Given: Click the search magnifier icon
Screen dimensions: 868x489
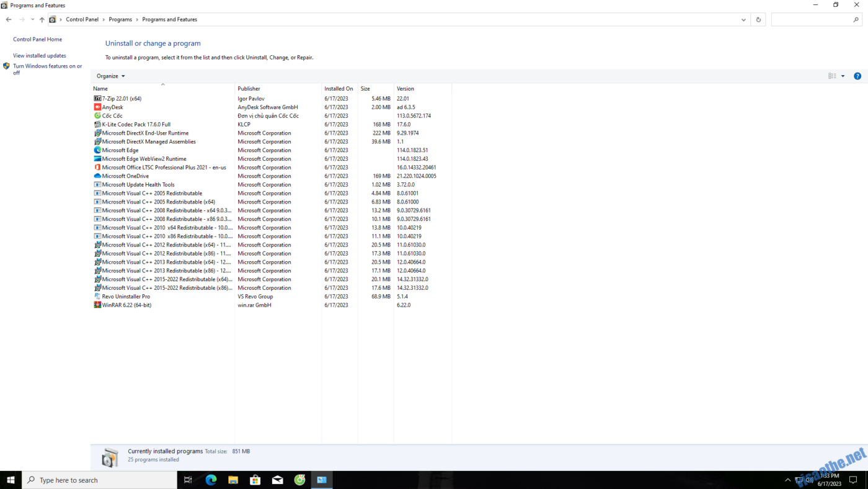Looking at the screenshot, I should (x=856, y=20).
